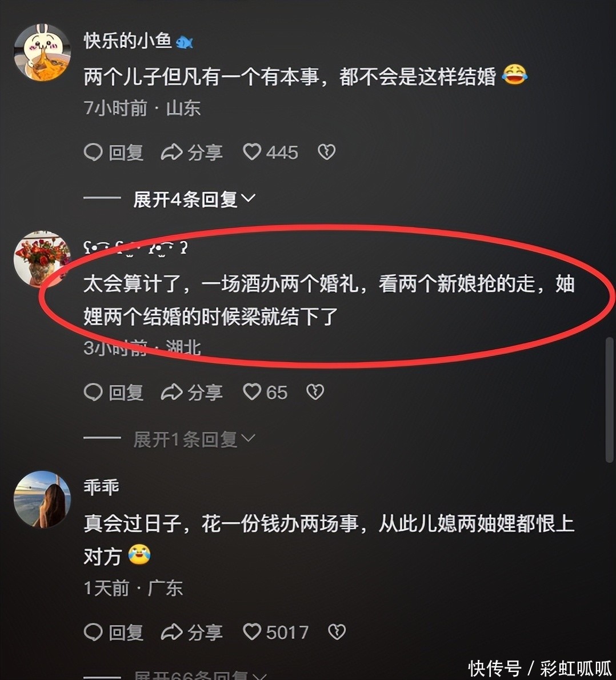Reply to 快乐的小鱼's comment
Image resolution: width=616 pixels, height=680 pixels.
pyautogui.click(x=113, y=152)
